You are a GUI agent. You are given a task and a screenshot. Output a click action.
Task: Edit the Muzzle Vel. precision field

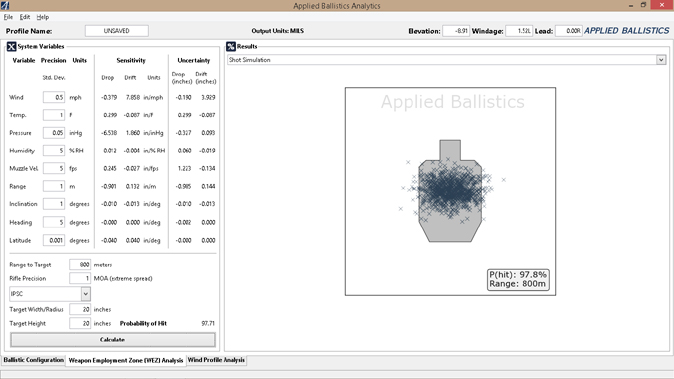point(54,168)
